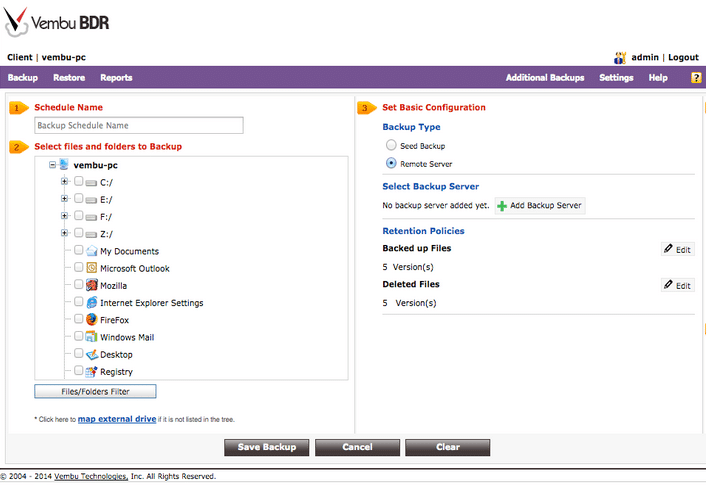Tick the Mozilla checkbox
Screen dimensions: 709x488
point(79,284)
